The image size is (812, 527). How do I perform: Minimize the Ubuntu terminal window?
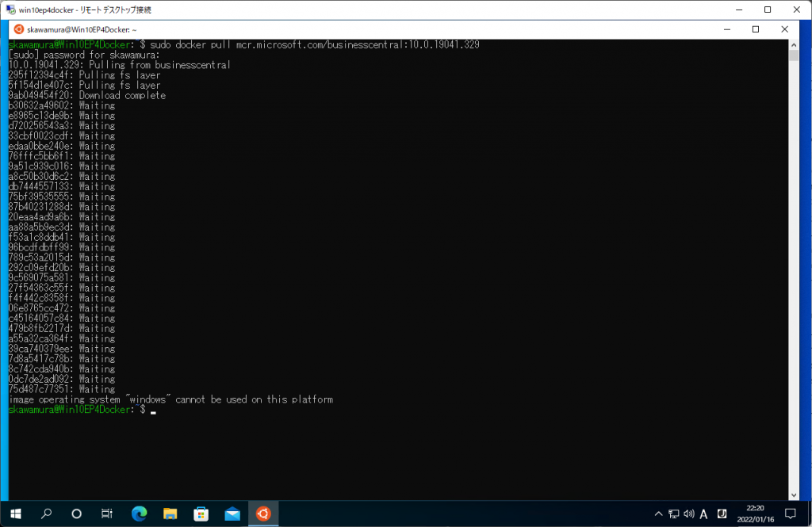pos(727,29)
